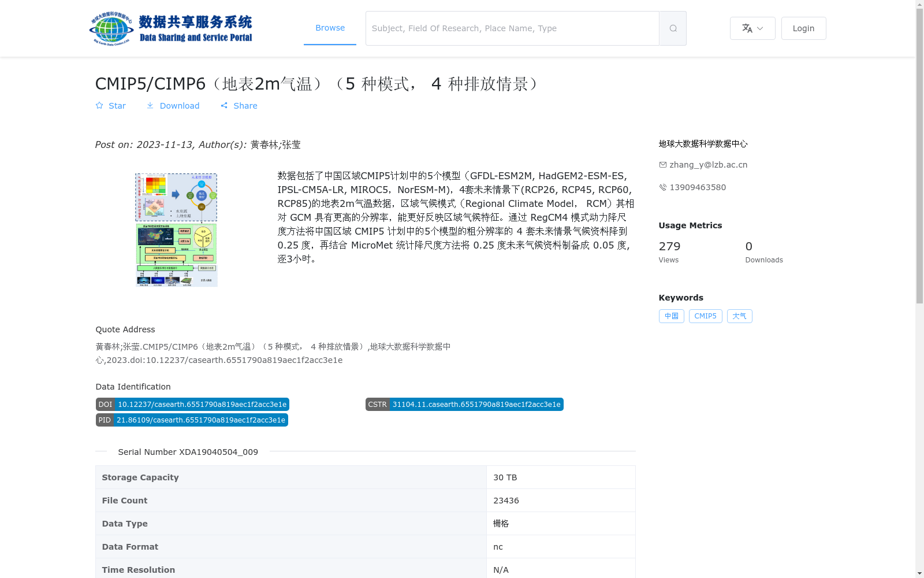This screenshot has height=578, width=924.
Task: Select the CMIP5 keyword tag
Action: (705, 316)
